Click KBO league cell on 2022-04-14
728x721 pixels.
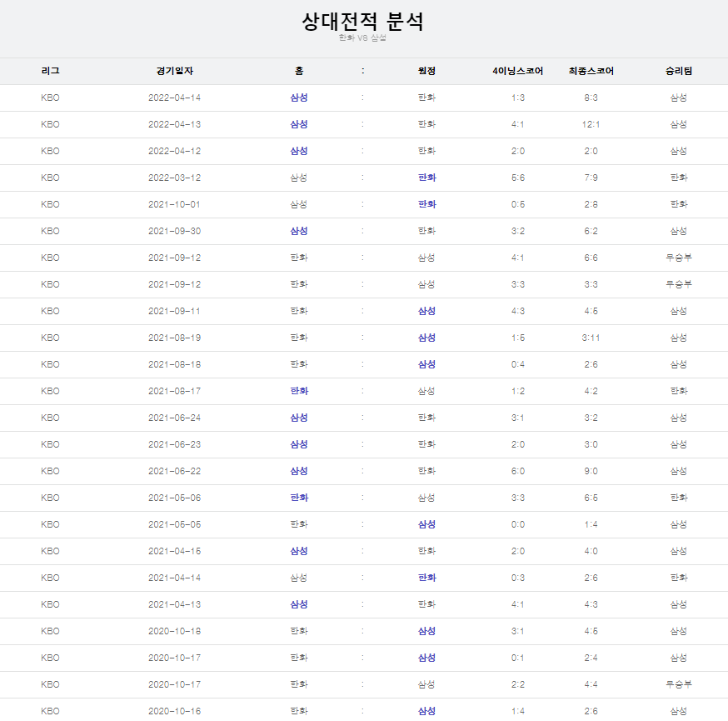pos(50,98)
